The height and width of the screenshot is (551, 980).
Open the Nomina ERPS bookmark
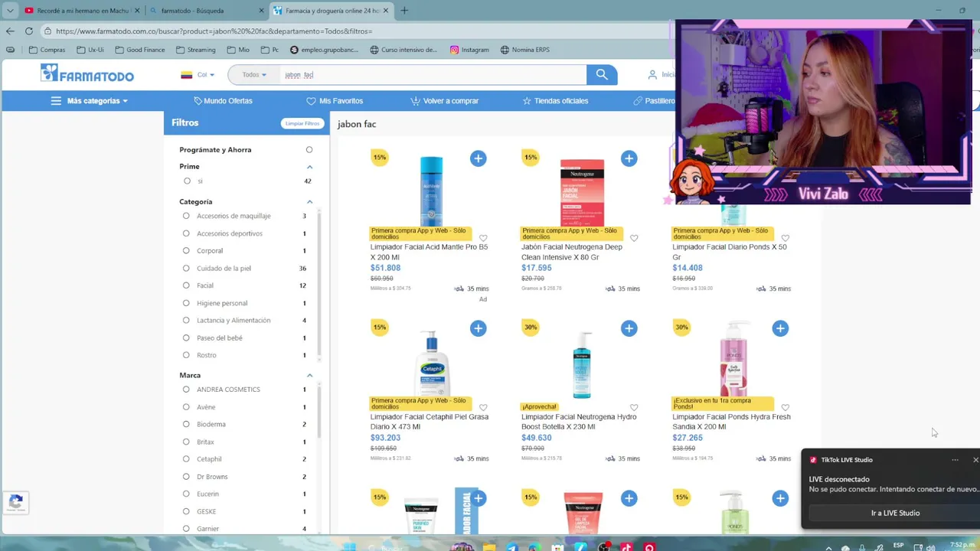click(x=525, y=50)
